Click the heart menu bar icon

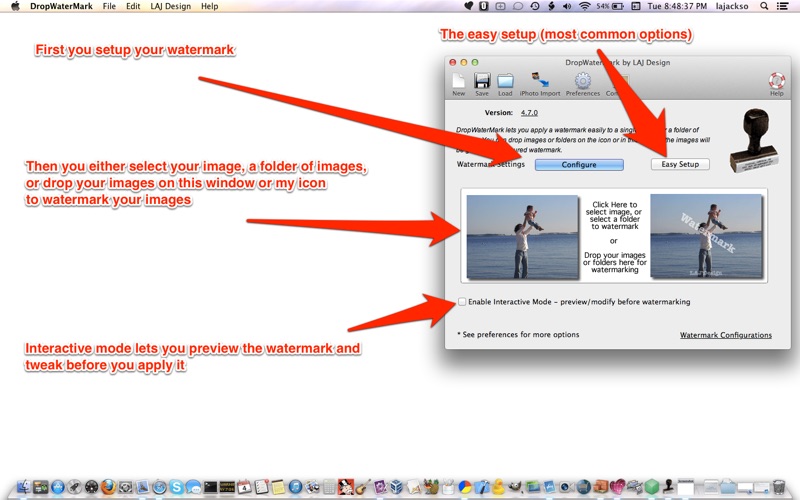click(x=468, y=6)
